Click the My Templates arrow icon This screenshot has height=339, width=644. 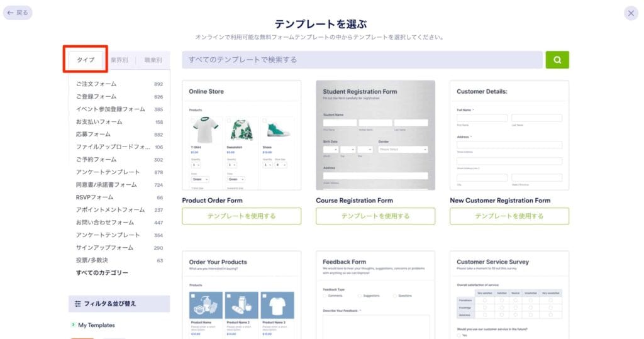click(x=73, y=325)
